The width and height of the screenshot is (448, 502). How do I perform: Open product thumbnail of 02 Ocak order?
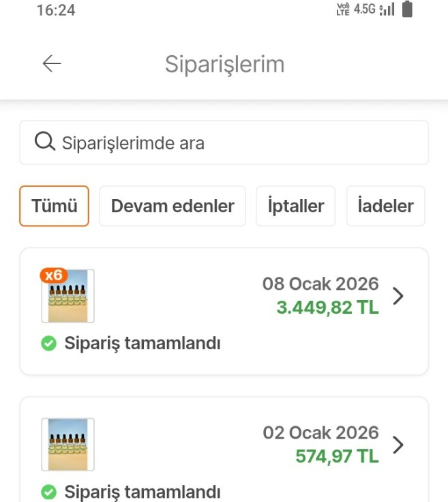point(68,445)
